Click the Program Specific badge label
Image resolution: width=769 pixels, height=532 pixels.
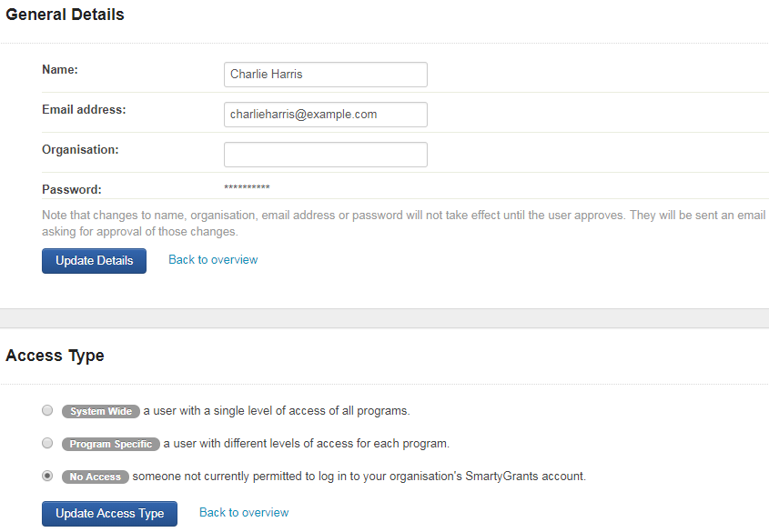click(111, 444)
